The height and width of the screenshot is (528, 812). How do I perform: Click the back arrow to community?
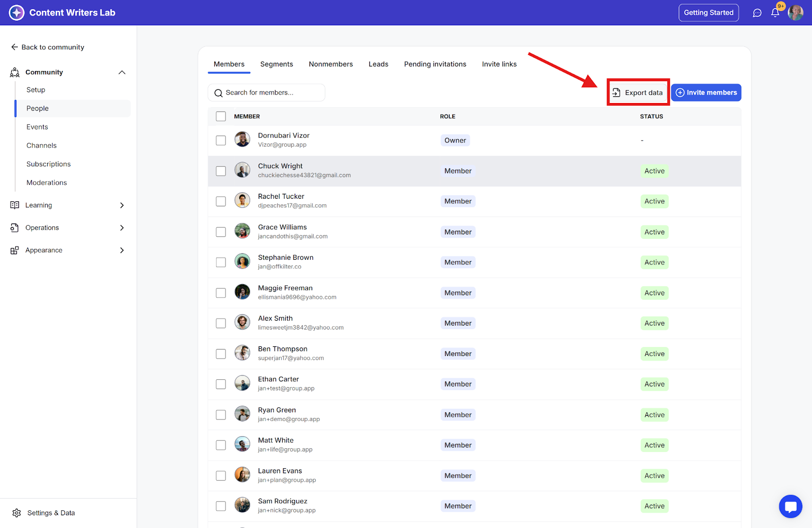point(14,47)
